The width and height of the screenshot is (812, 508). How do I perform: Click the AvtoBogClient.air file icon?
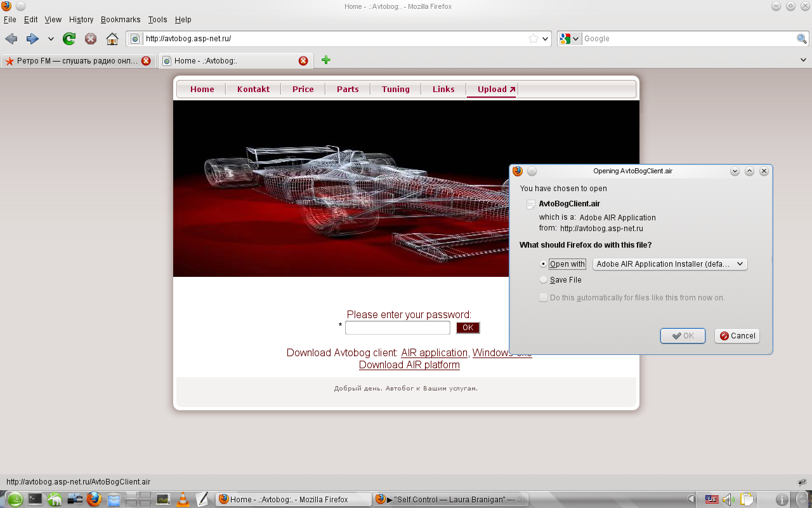(531, 204)
